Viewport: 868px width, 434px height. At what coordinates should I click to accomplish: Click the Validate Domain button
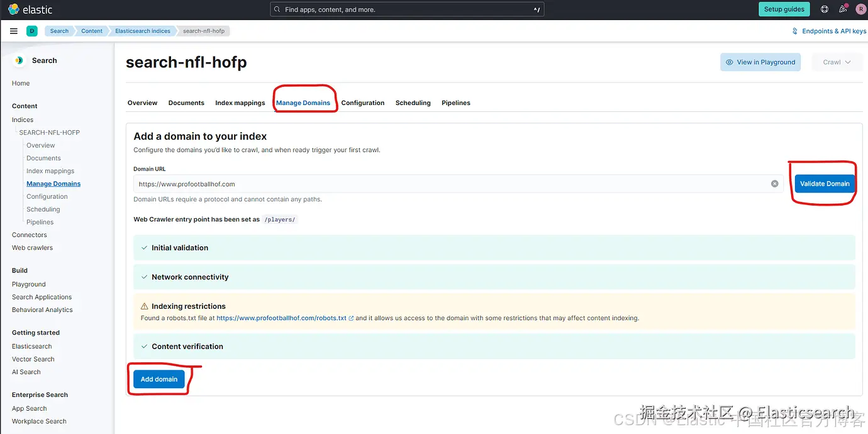pos(825,184)
